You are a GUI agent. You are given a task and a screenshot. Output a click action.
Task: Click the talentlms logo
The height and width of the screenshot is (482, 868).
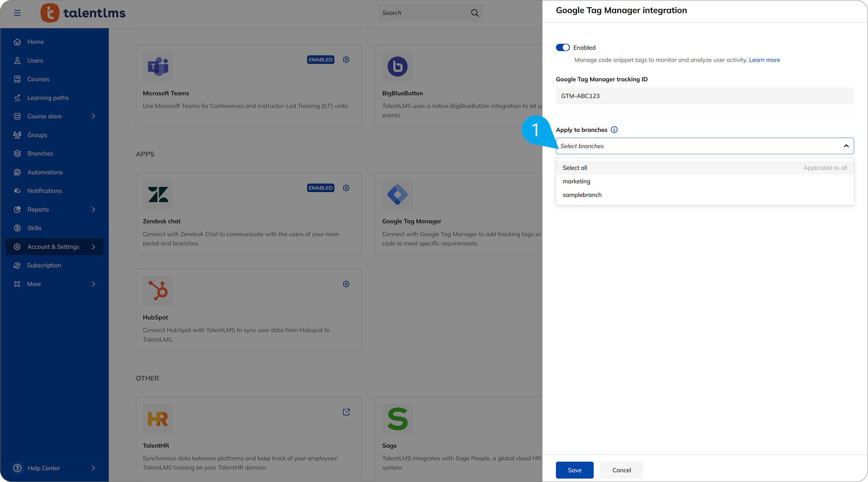click(83, 13)
